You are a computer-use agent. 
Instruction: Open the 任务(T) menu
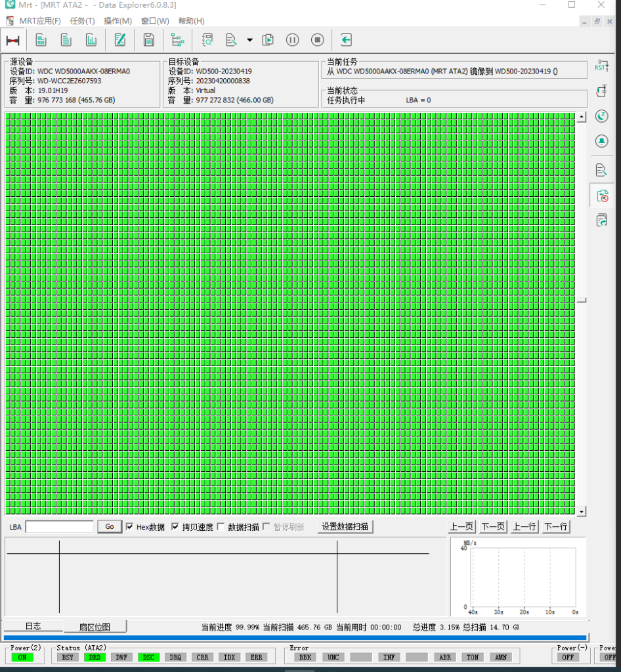[82, 21]
